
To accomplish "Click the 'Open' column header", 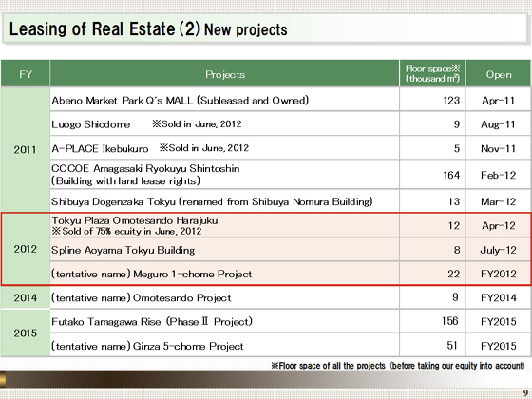I will click(499, 74).
